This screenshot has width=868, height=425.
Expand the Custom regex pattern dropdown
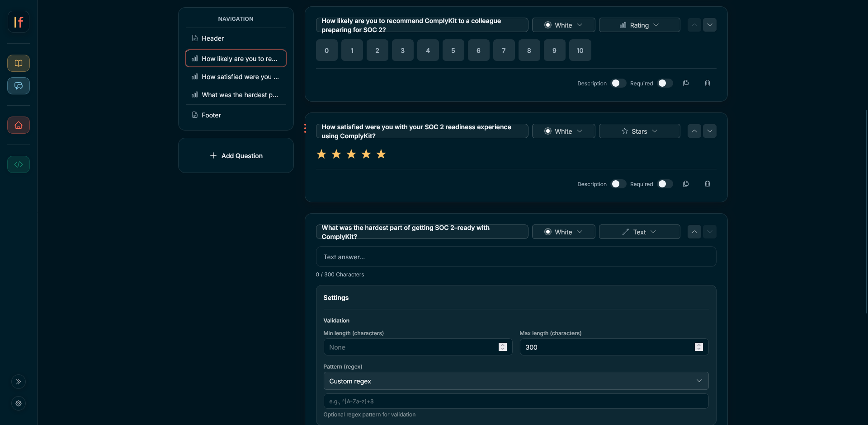pyautogui.click(x=516, y=381)
